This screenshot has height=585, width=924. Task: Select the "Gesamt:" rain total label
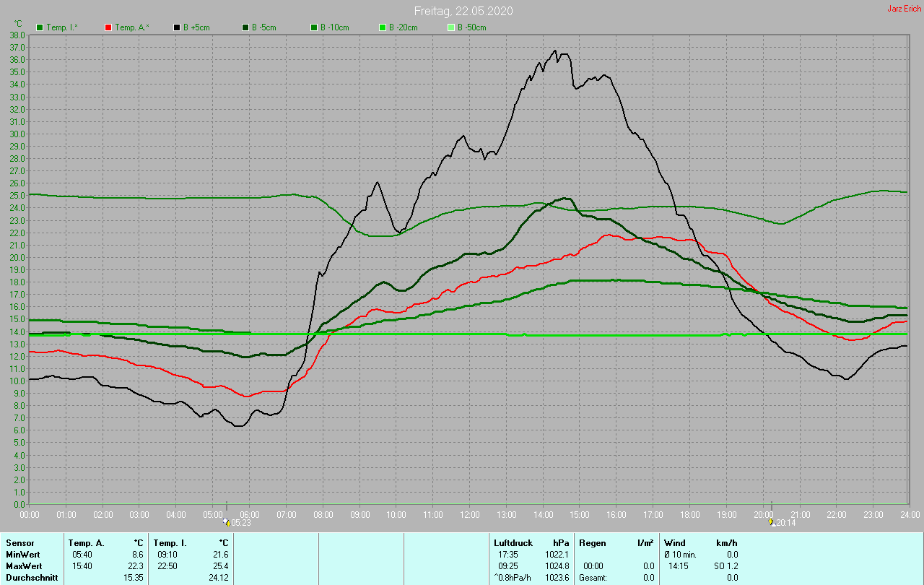tap(593, 578)
